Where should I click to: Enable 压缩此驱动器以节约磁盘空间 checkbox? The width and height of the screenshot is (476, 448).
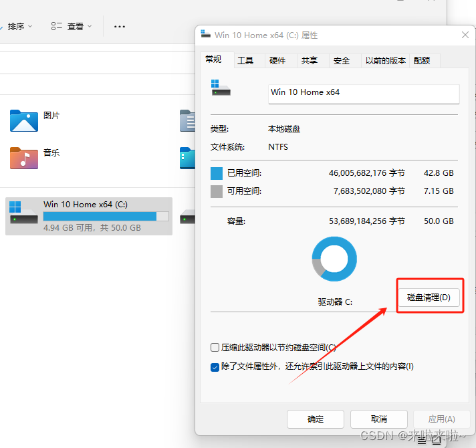215,347
